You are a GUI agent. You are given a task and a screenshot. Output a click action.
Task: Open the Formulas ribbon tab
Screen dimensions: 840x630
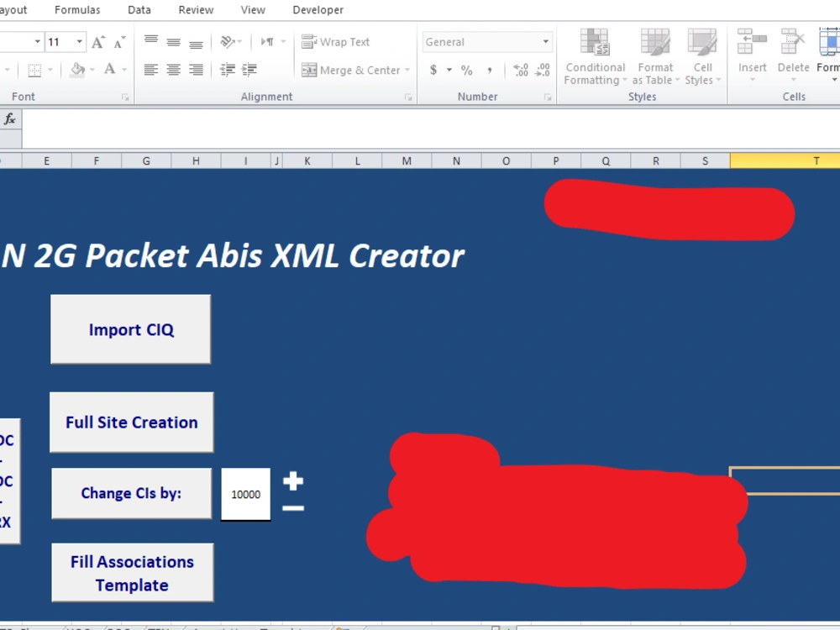pos(77,9)
